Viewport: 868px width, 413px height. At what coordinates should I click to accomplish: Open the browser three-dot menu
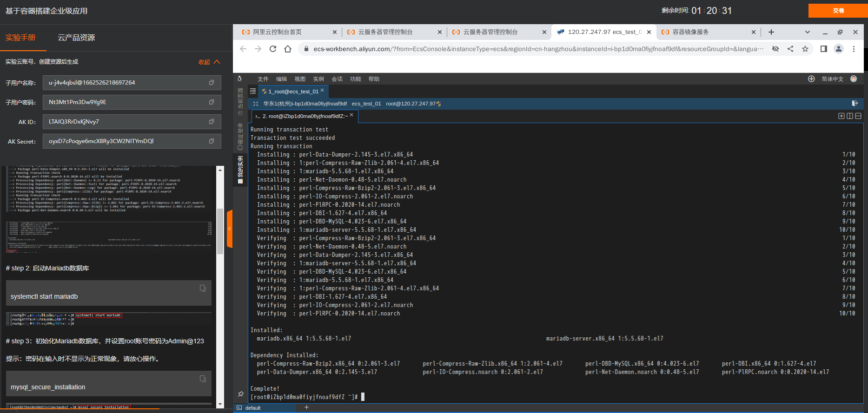pos(854,49)
